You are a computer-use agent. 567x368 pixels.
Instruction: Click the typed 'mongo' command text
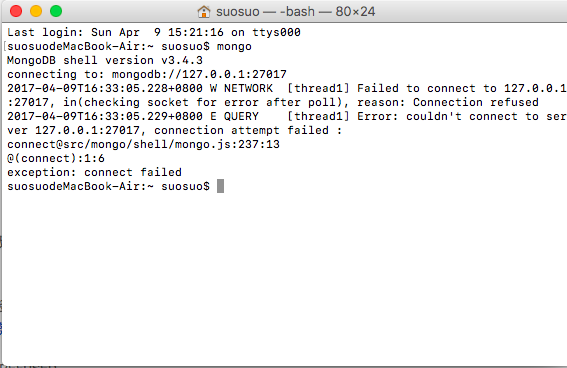tap(234, 47)
